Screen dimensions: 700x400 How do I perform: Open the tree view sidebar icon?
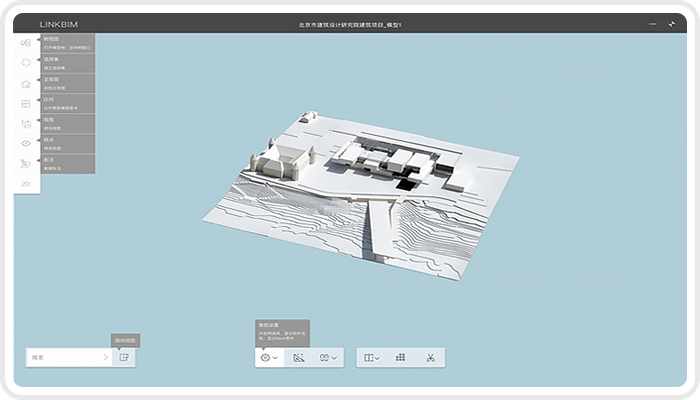(26, 43)
